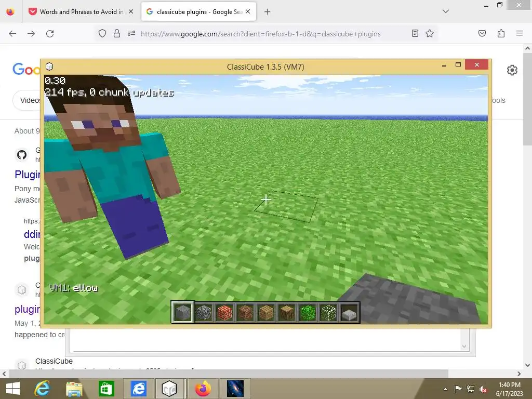Close the classicube plugins search tab
The image size is (532, 399).
(x=248, y=11)
